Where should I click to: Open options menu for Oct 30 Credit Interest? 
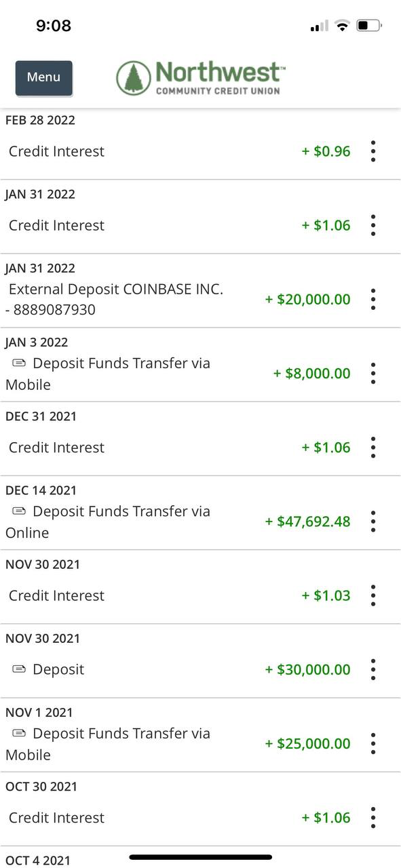point(373,818)
